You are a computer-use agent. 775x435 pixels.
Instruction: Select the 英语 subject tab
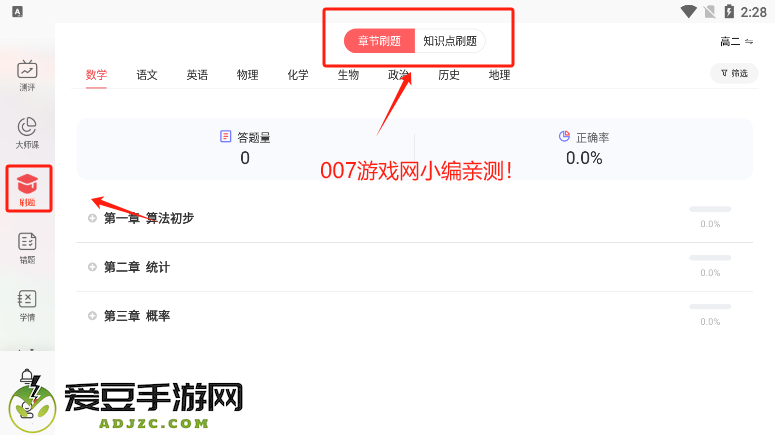(197, 75)
